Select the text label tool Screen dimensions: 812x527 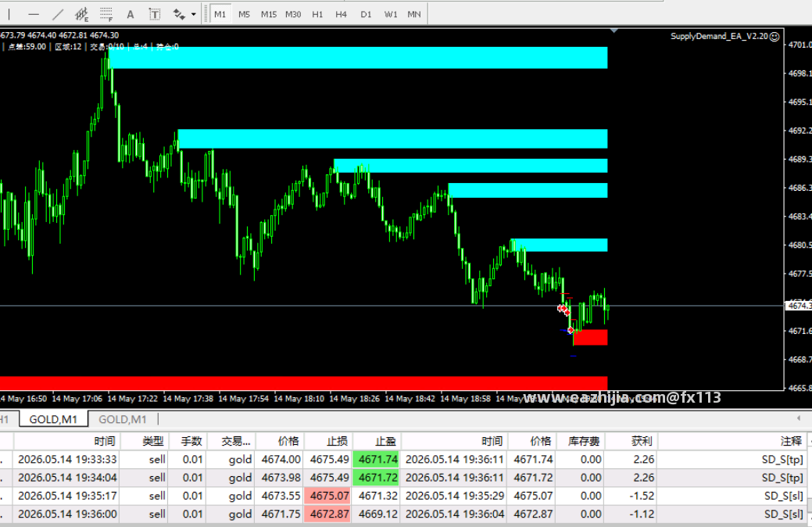click(154, 15)
